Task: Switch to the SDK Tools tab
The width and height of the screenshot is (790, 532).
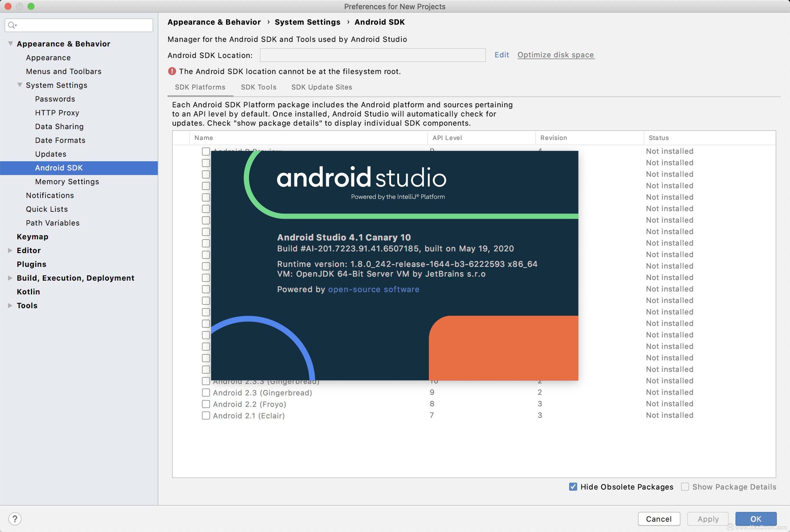Action: pos(258,87)
